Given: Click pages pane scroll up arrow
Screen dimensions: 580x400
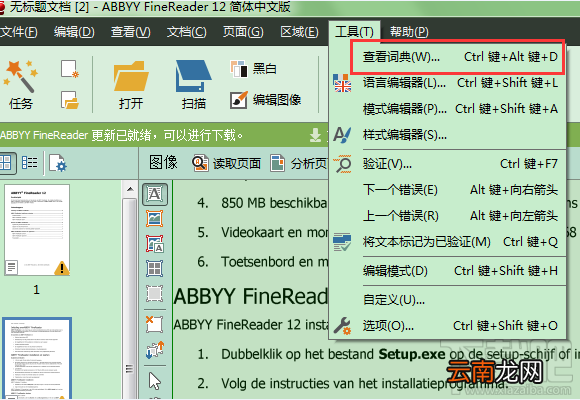Looking at the screenshot, I should [x=130, y=189].
